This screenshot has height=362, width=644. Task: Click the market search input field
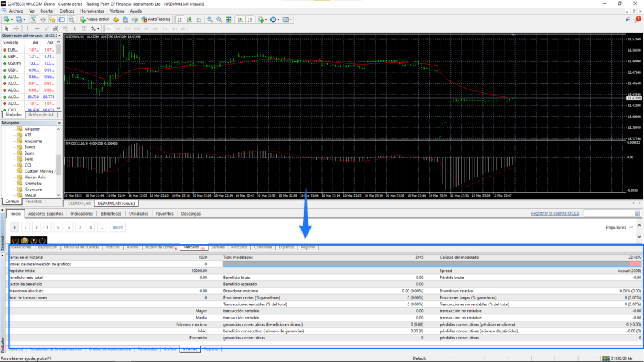(x=609, y=213)
